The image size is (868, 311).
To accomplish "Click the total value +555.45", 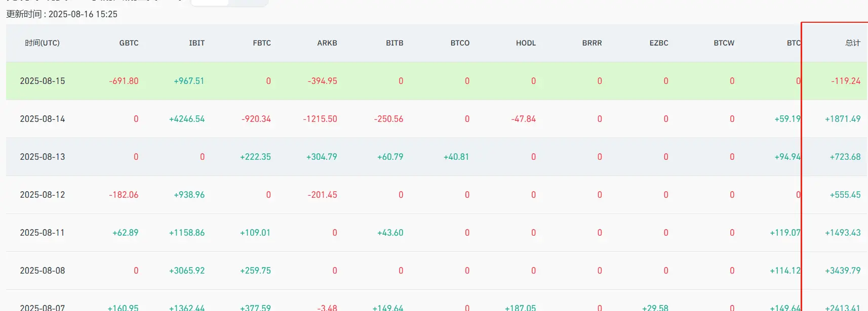I will 845,195.
